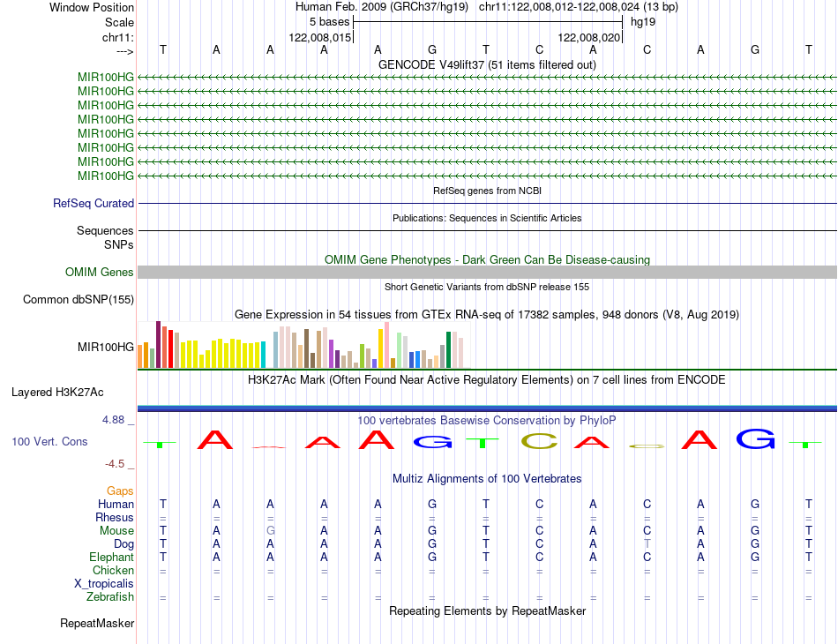
Task: Open Short Genetic Variants from dbSNP release 155
Action: point(487,287)
